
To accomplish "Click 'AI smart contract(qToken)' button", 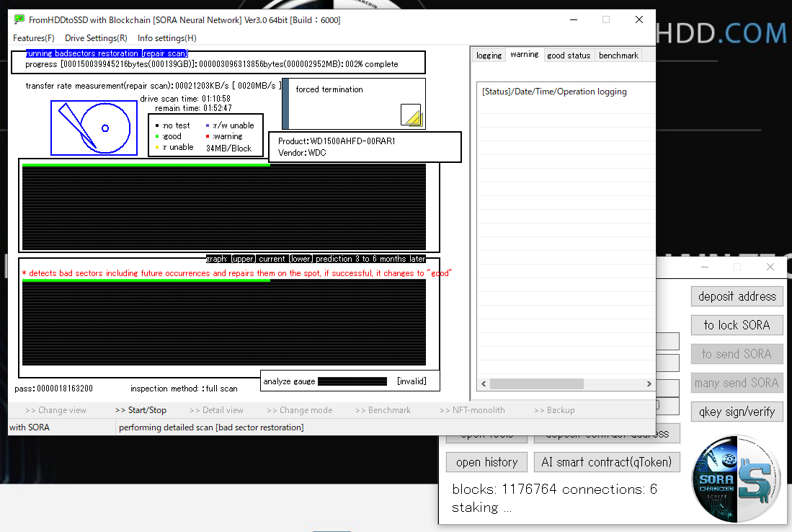I will click(607, 462).
